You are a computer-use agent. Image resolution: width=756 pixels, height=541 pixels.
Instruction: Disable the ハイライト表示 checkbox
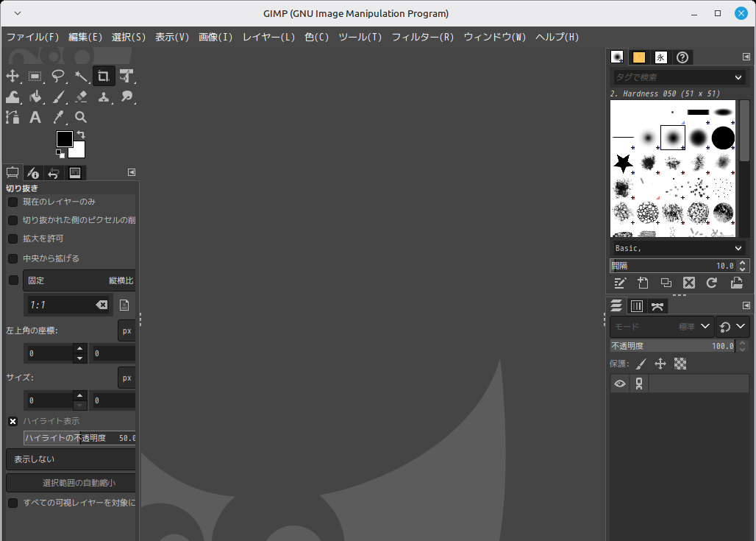click(x=13, y=421)
